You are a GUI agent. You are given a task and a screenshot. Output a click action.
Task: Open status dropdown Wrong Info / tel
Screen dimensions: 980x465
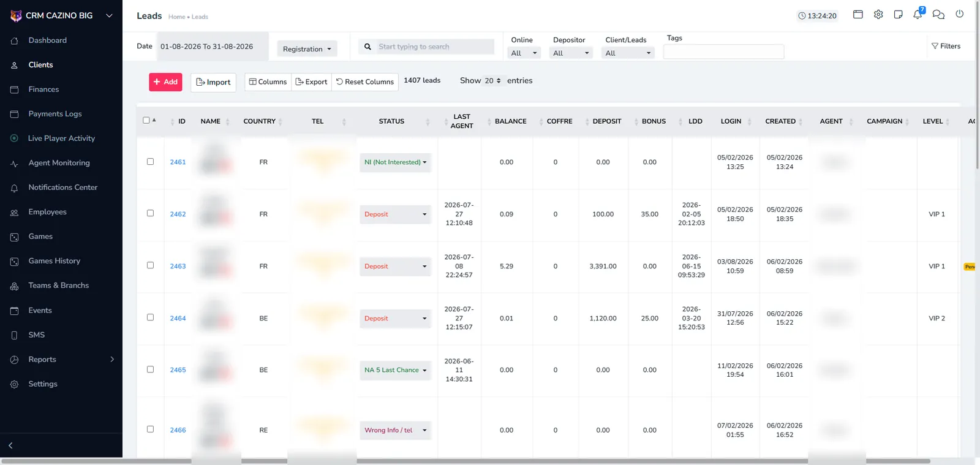[396, 430]
